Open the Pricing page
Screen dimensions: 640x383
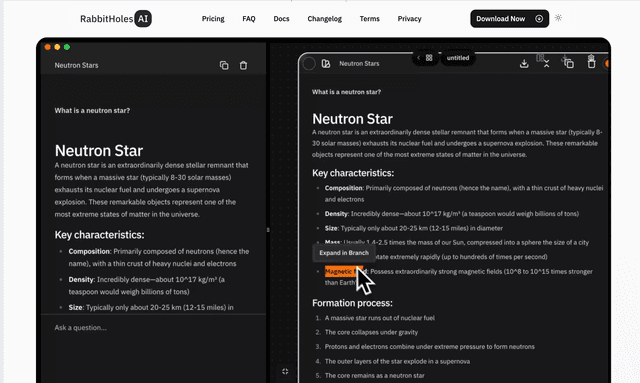click(213, 19)
